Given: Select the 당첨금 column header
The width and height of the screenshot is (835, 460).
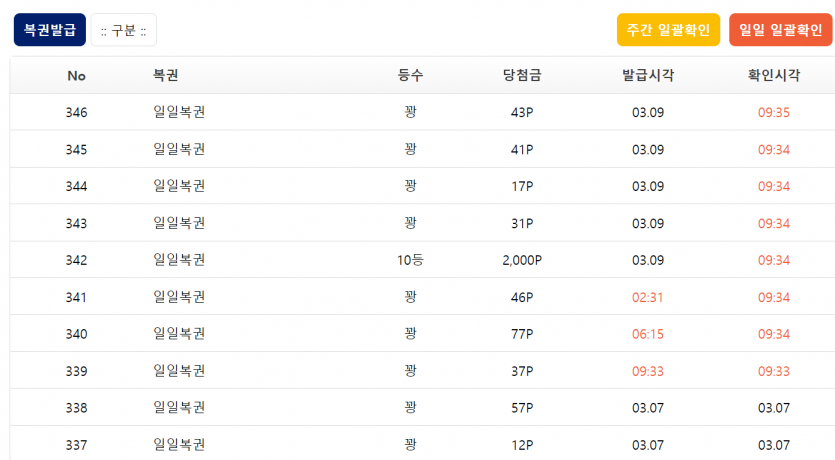Looking at the screenshot, I should coord(522,75).
